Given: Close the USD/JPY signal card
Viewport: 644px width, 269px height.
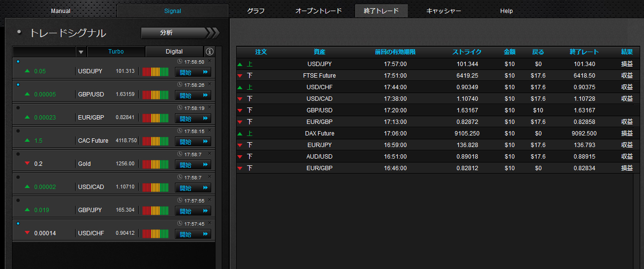Looking at the screenshot, I should click(210, 61).
